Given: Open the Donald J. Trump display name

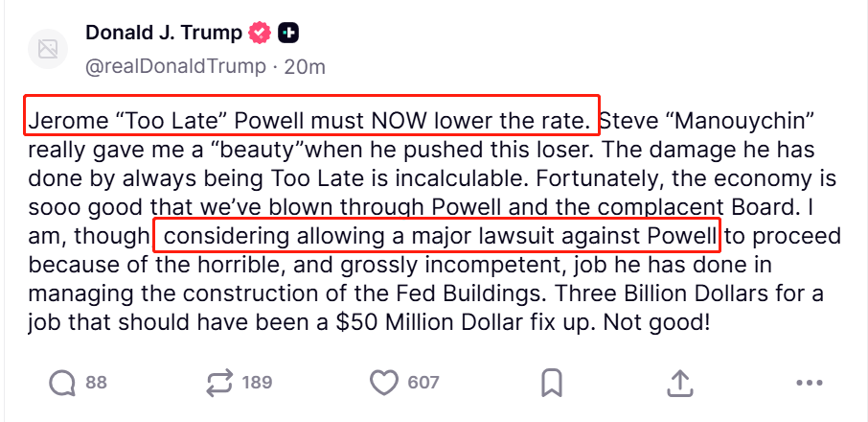Looking at the screenshot, I should click(x=164, y=33).
